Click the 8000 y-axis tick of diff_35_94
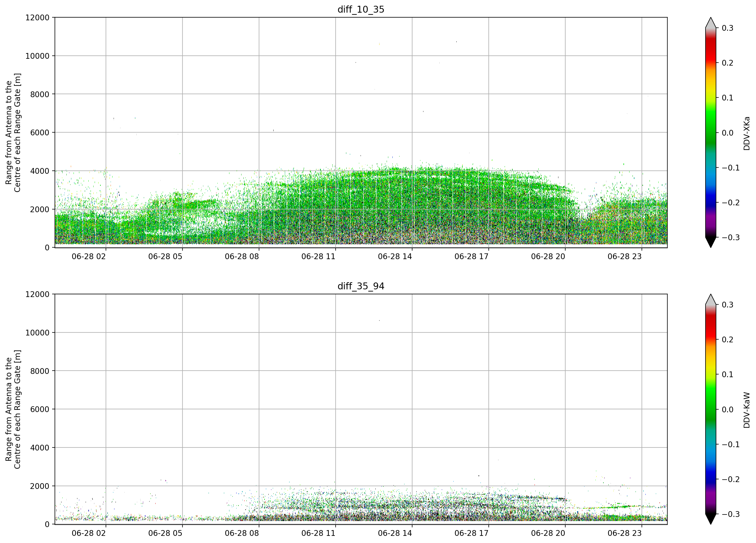 pyautogui.click(x=40, y=371)
